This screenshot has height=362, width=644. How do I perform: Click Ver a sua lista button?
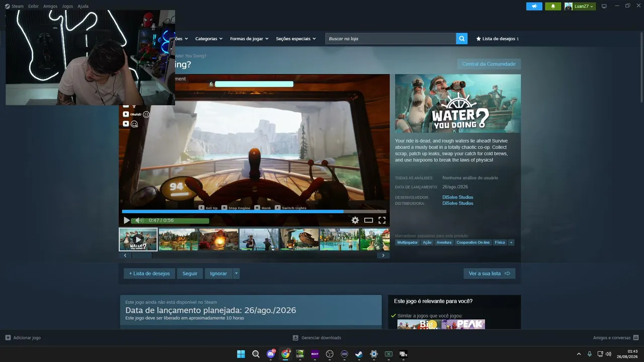(x=489, y=274)
